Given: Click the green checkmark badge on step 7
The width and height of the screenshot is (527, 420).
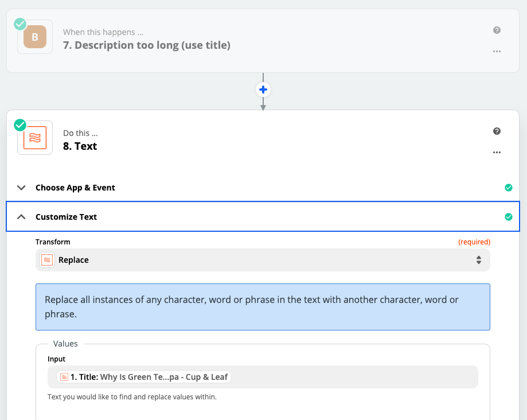Looking at the screenshot, I should point(20,24).
